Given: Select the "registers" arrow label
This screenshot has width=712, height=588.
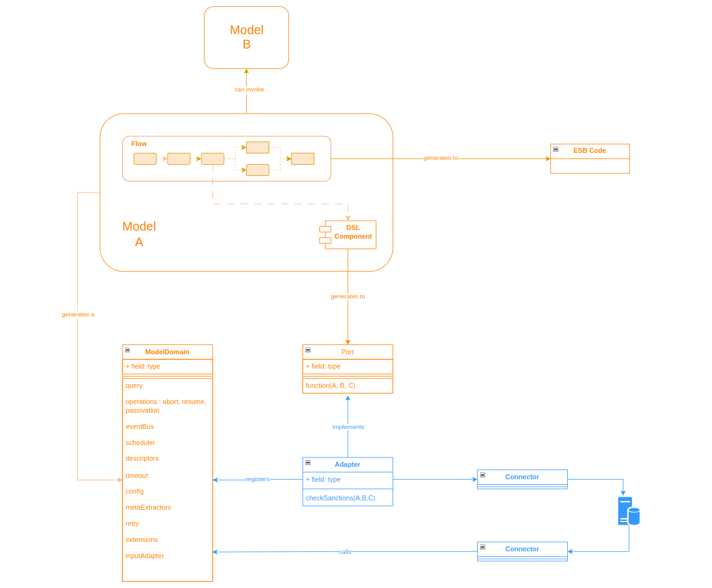Looking at the screenshot, I should click(257, 479).
